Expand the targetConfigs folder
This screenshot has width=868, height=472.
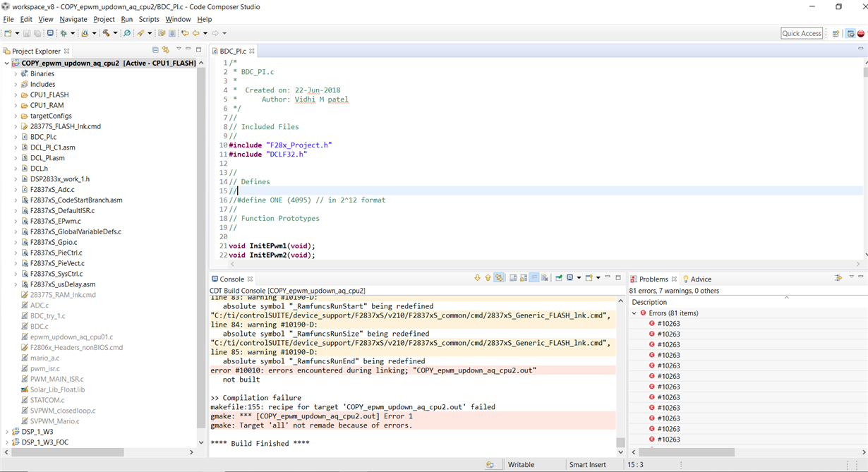[x=16, y=116]
